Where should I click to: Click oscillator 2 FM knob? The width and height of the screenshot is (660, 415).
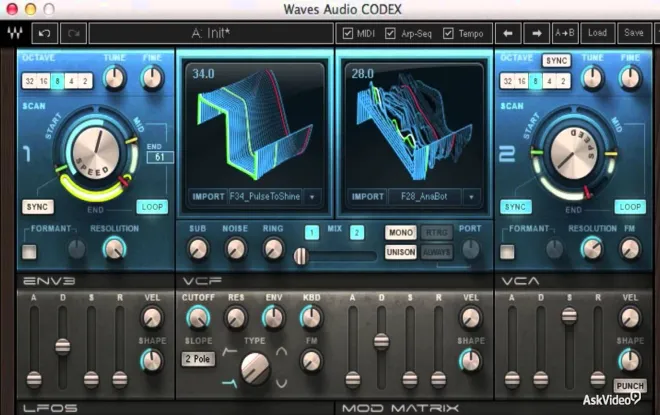(630, 248)
